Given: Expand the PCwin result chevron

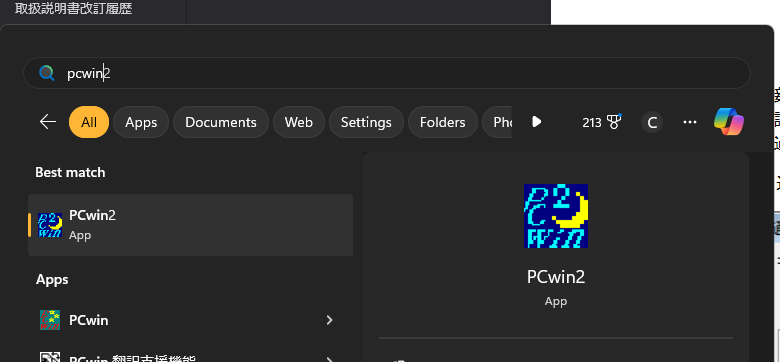Looking at the screenshot, I should click(329, 320).
